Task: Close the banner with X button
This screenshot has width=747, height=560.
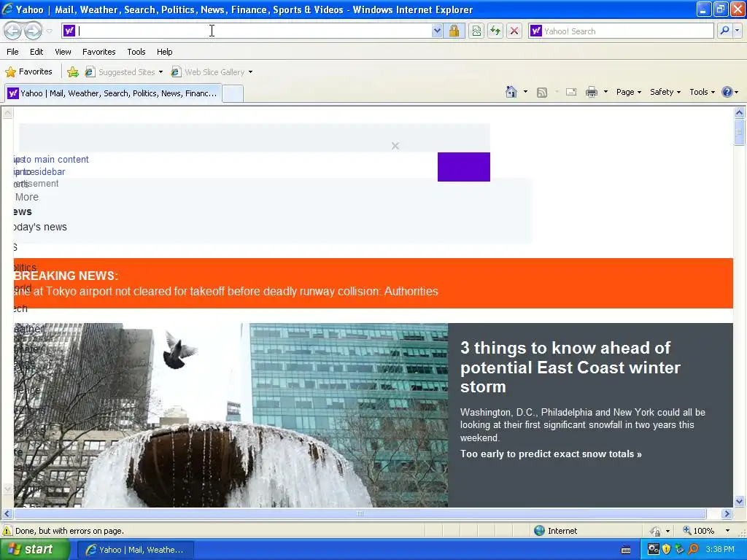Action: [395, 146]
